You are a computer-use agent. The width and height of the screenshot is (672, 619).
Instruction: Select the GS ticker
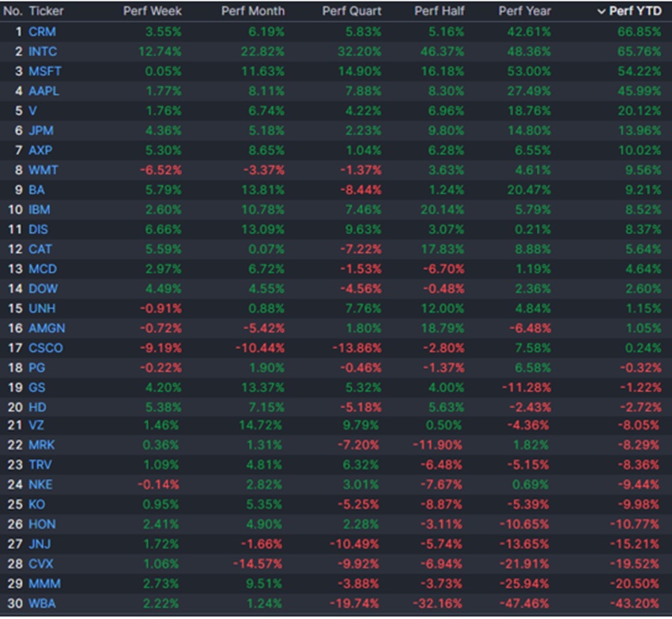click(x=37, y=387)
